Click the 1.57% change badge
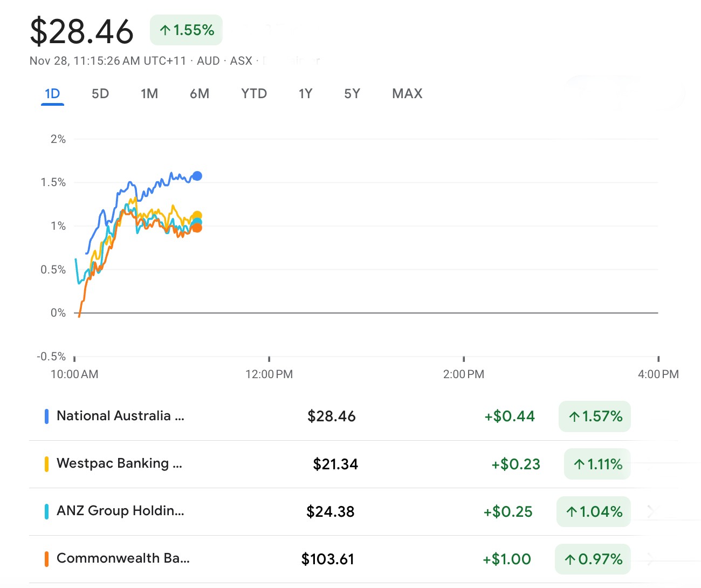Image resolution: width=701 pixels, height=588 pixels. [595, 416]
